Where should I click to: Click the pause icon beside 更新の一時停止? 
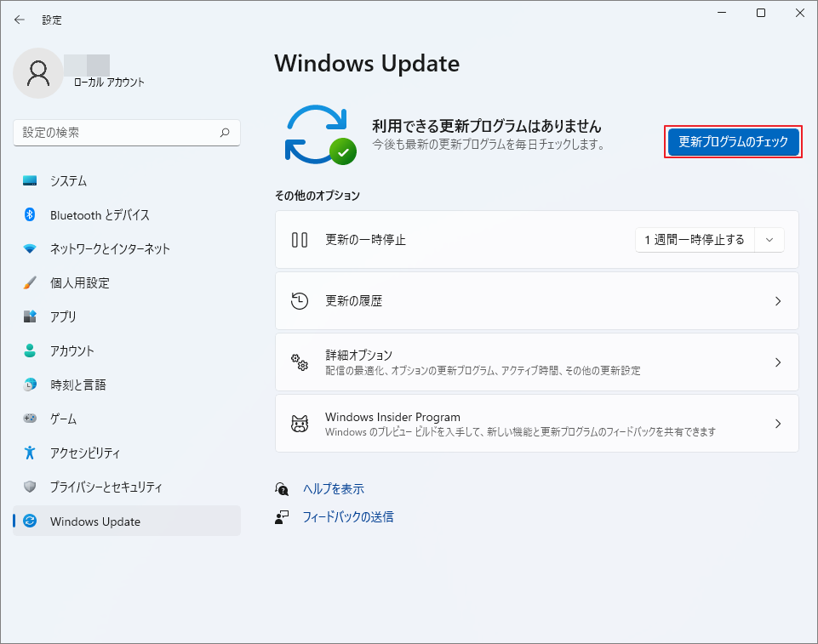point(300,240)
